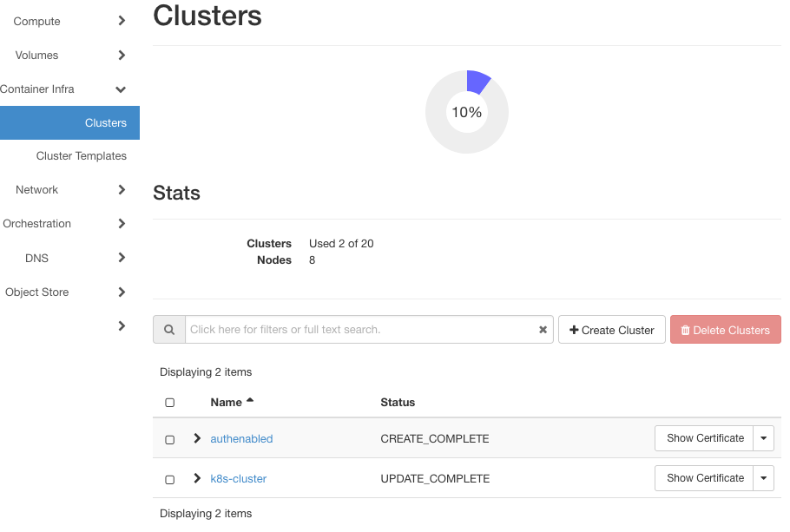Open the authenabled cluster link
This screenshot has height=532, width=790.
click(241, 439)
